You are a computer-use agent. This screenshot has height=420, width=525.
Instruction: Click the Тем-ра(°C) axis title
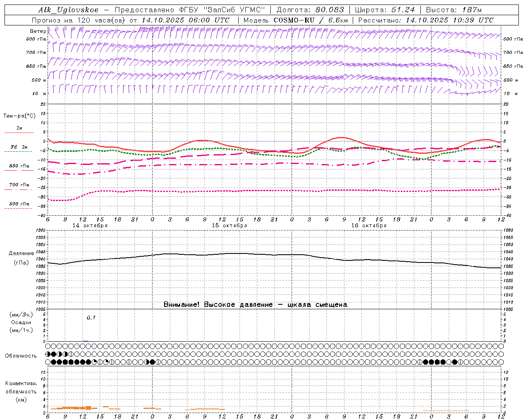tap(19, 116)
